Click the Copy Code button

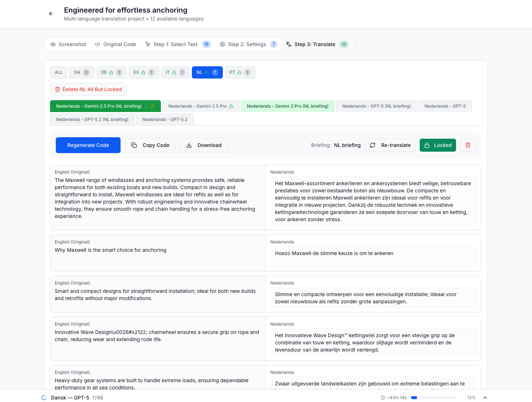pos(150,145)
